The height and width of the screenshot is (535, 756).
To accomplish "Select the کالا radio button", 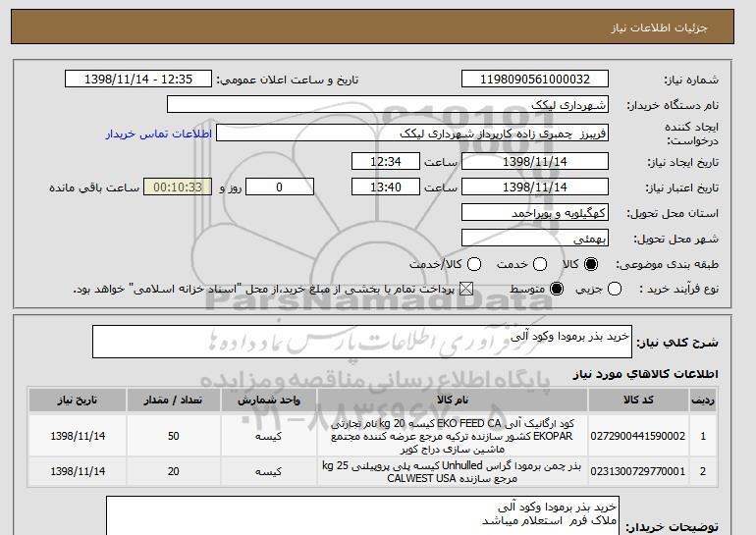I will click(591, 264).
